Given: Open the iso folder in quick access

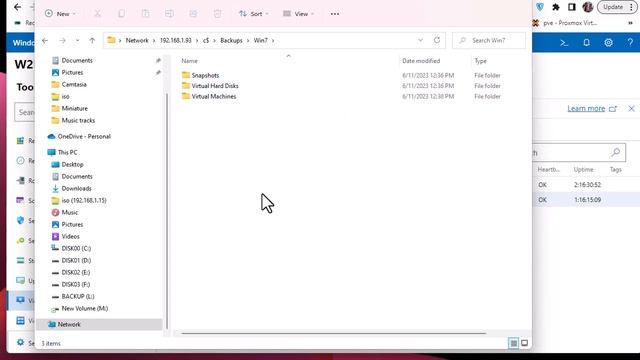Looking at the screenshot, I should (65, 96).
